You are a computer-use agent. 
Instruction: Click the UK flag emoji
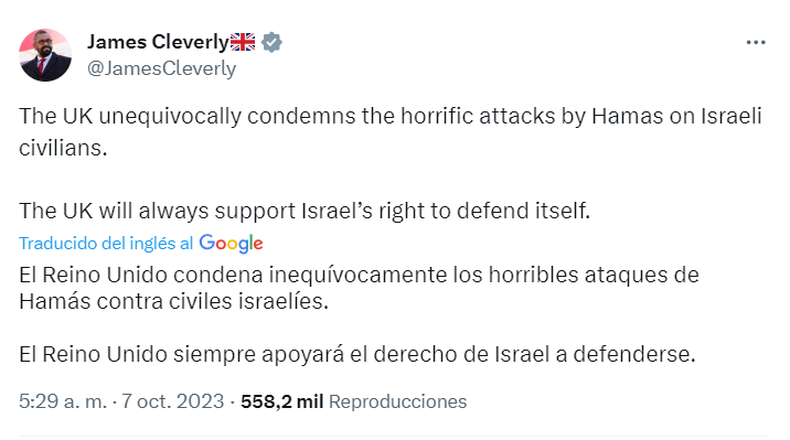click(243, 42)
